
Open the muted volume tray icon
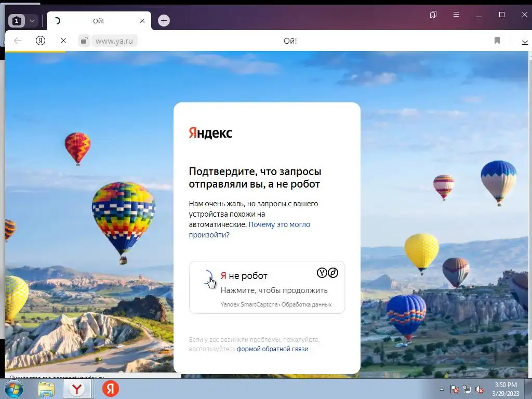pyautogui.click(x=480, y=390)
